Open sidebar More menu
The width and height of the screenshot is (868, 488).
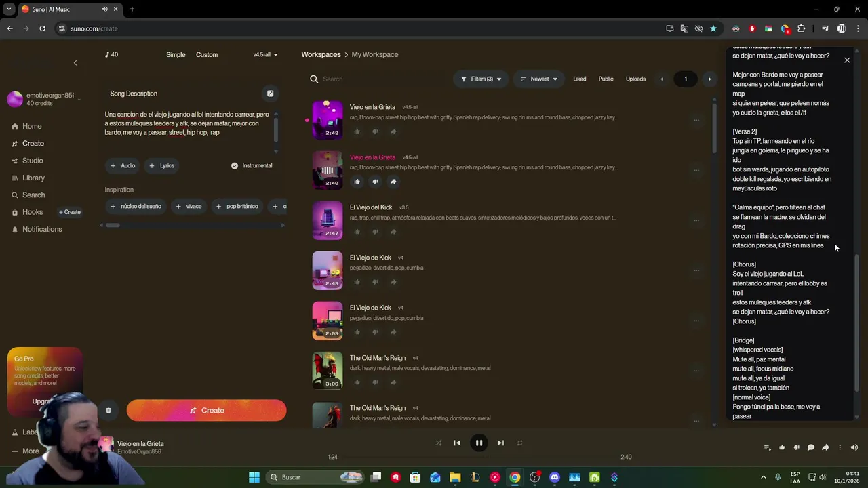25,451
